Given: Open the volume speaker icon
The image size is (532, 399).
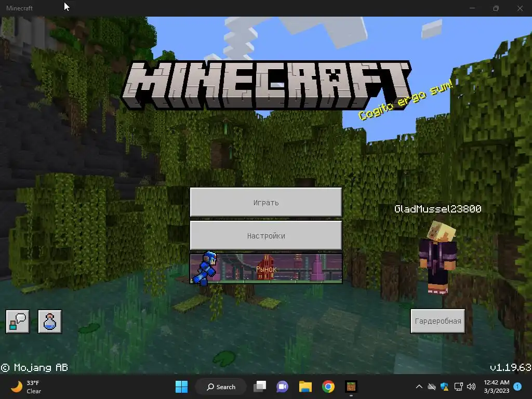Looking at the screenshot, I should point(471,387).
